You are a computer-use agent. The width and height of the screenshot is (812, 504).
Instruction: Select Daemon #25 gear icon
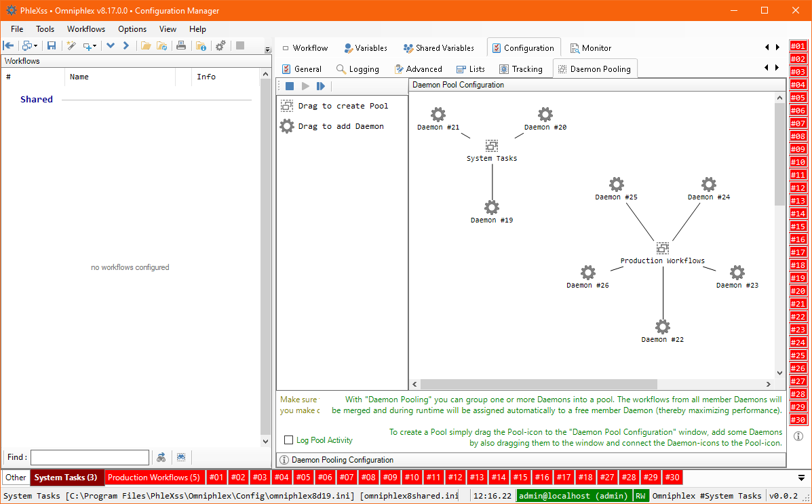coord(616,184)
